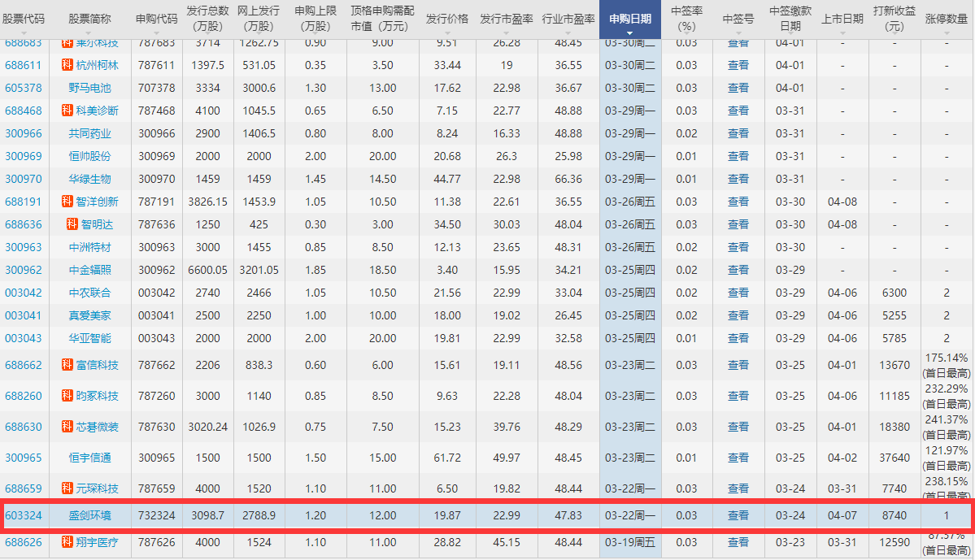Open stock code link 300965
The width and height of the screenshot is (975, 560).
coord(23,458)
